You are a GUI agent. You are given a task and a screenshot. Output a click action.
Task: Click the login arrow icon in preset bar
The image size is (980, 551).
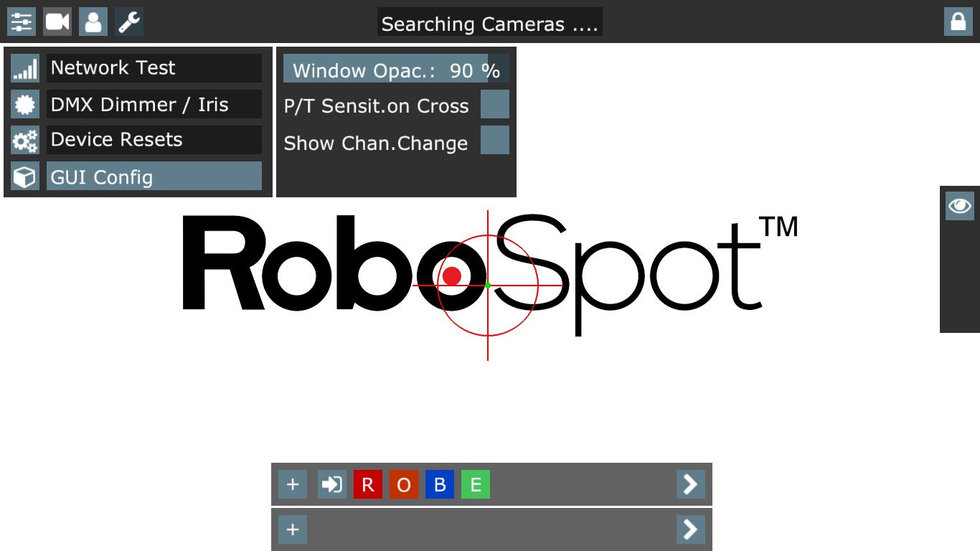coord(332,485)
